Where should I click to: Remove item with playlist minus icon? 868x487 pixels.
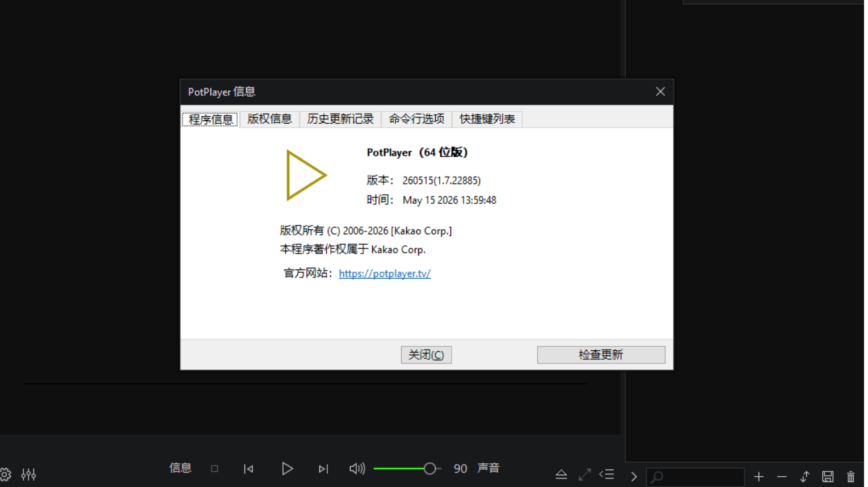[782, 477]
